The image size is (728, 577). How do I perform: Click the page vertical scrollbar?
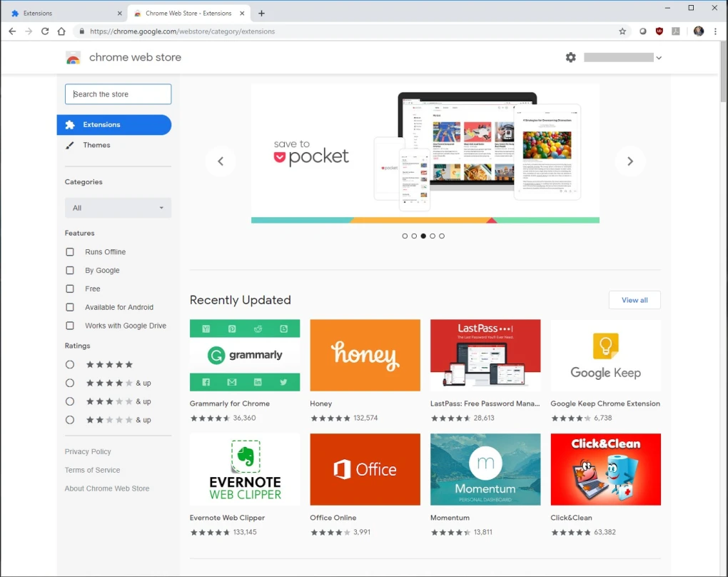pyautogui.click(x=723, y=72)
